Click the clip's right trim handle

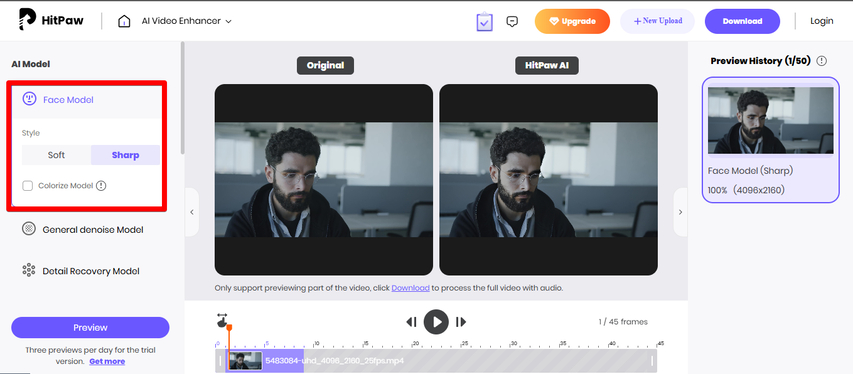tap(652, 360)
